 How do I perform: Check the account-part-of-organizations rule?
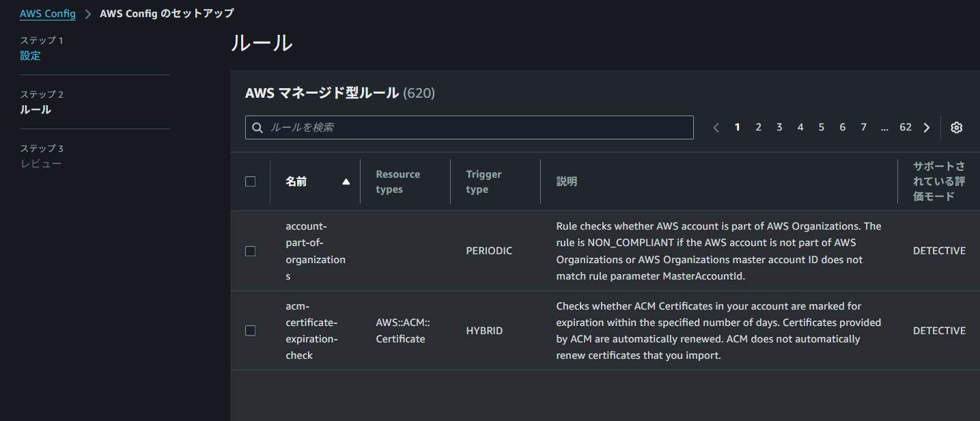coord(250,251)
